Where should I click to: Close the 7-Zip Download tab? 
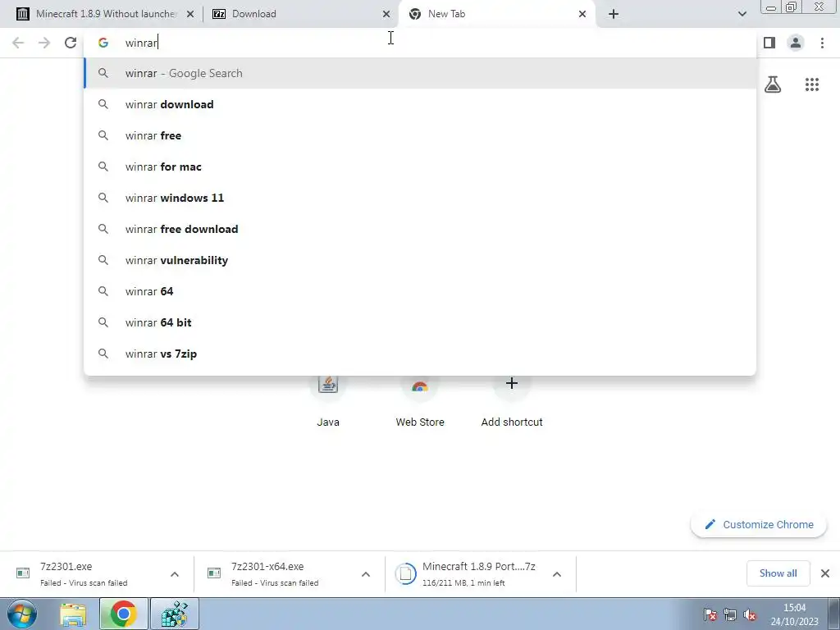[x=386, y=15]
